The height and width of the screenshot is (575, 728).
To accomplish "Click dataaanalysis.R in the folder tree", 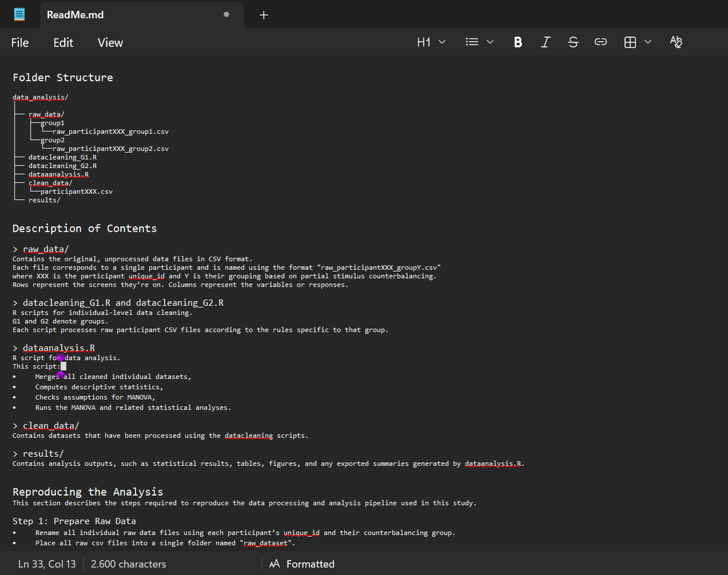I will pyautogui.click(x=59, y=174).
